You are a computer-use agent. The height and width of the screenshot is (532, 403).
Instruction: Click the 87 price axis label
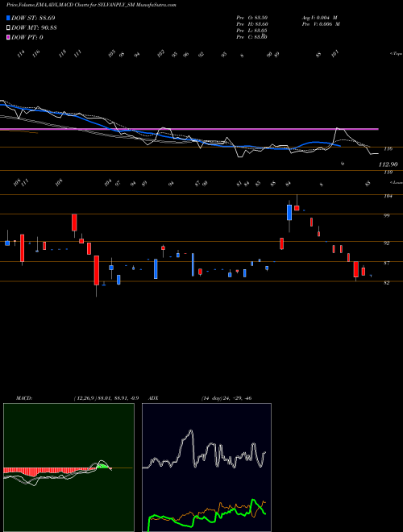click(387, 263)
